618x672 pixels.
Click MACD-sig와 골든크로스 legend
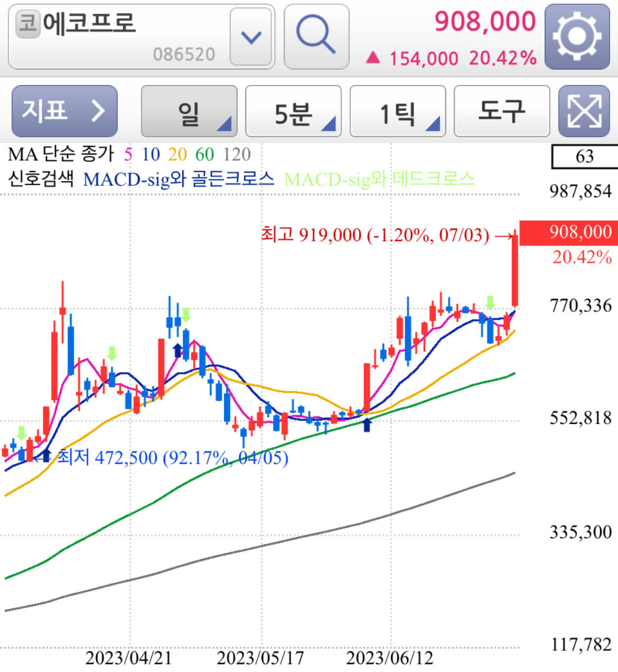tap(179, 179)
